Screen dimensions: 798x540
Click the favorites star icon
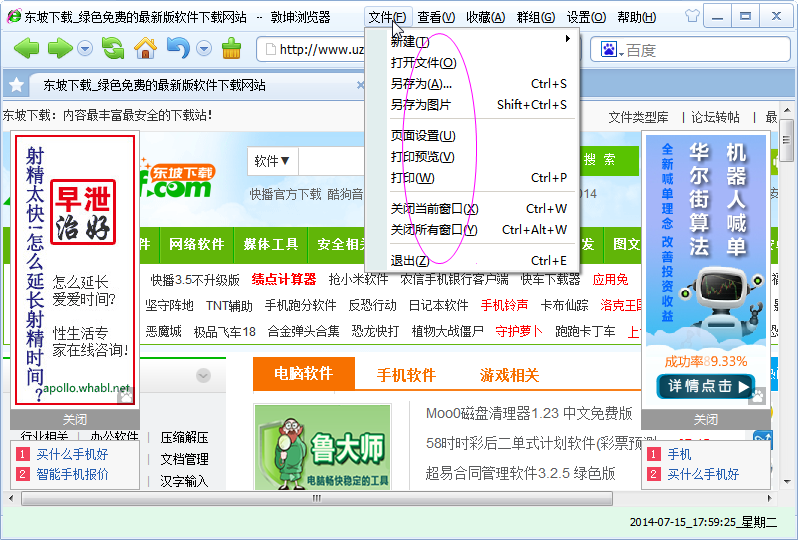[x=16, y=85]
